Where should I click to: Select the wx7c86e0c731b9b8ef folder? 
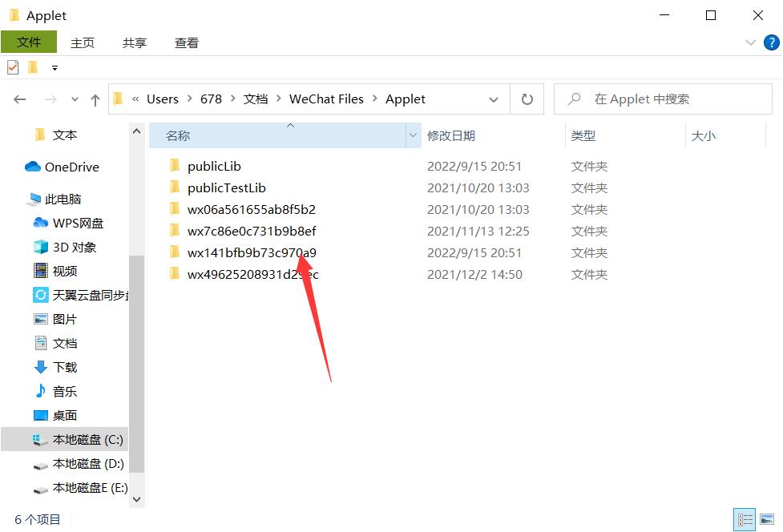(x=252, y=231)
